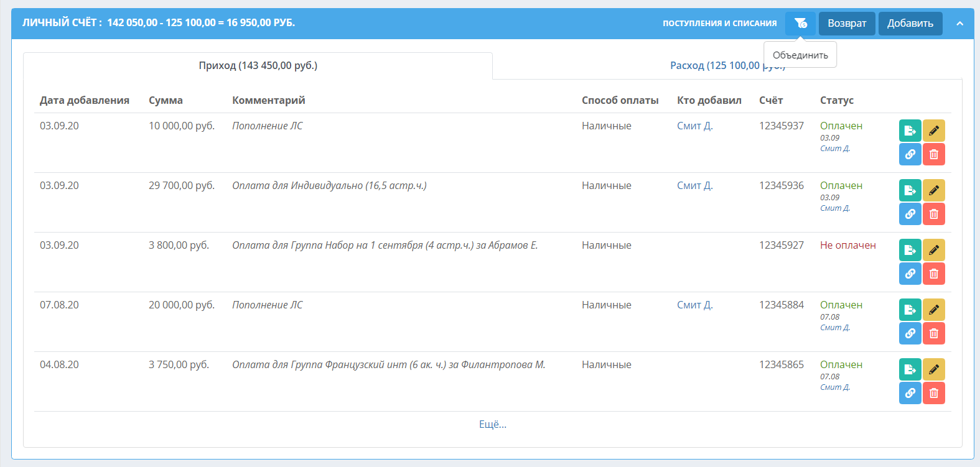Viewport: 980px width, 467px height.
Task: Click green export icon for invoice 12345884
Action: [910, 310]
